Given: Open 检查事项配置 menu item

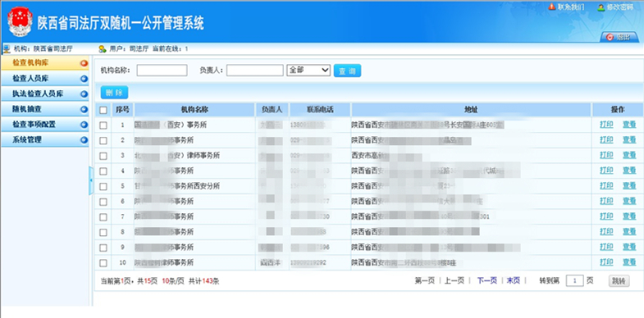Looking at the screenshot, I should tap(45, 125).
